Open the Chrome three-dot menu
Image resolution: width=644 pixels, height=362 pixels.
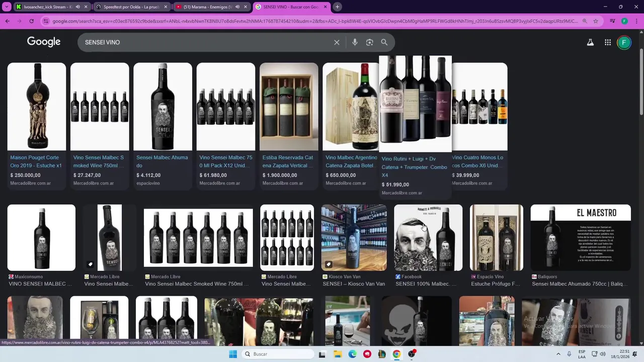click(x=635, y=21)
